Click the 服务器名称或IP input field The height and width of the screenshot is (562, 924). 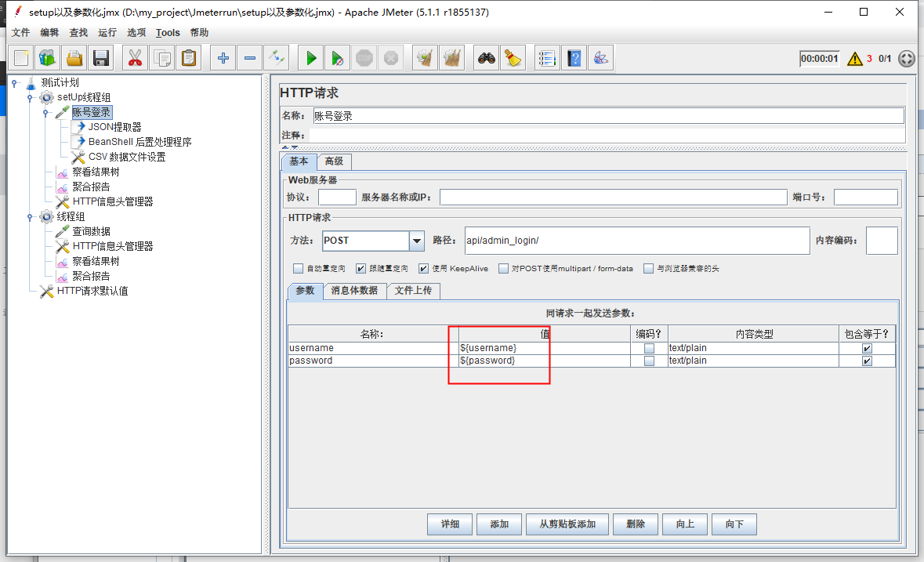tap(614, 198)
